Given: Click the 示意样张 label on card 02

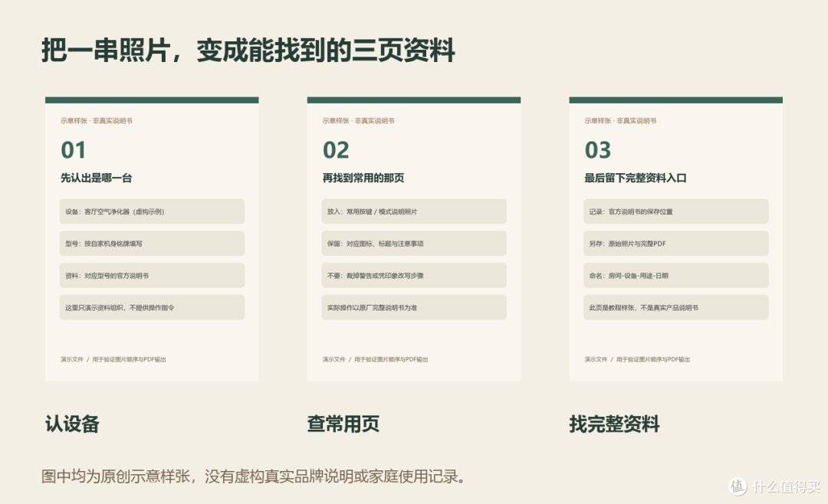Looking at the screenshot, I should pos(358,121).
